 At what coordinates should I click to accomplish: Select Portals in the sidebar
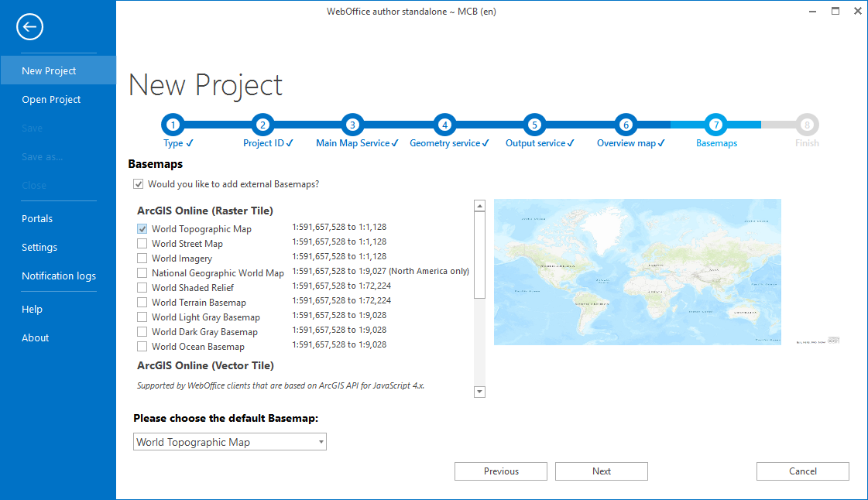[x=36, y=218]
